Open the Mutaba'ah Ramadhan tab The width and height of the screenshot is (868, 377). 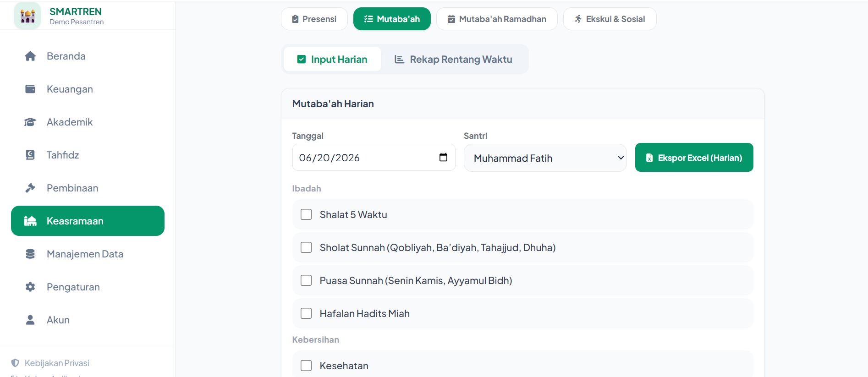coord(497,19)
